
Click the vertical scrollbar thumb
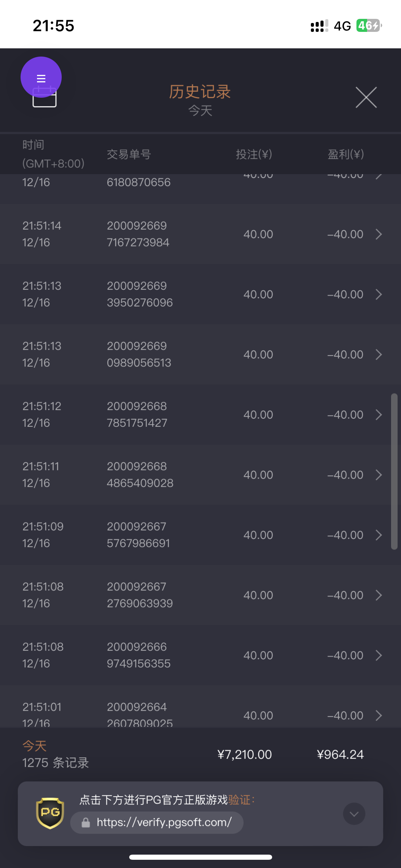tap(394, 471)
